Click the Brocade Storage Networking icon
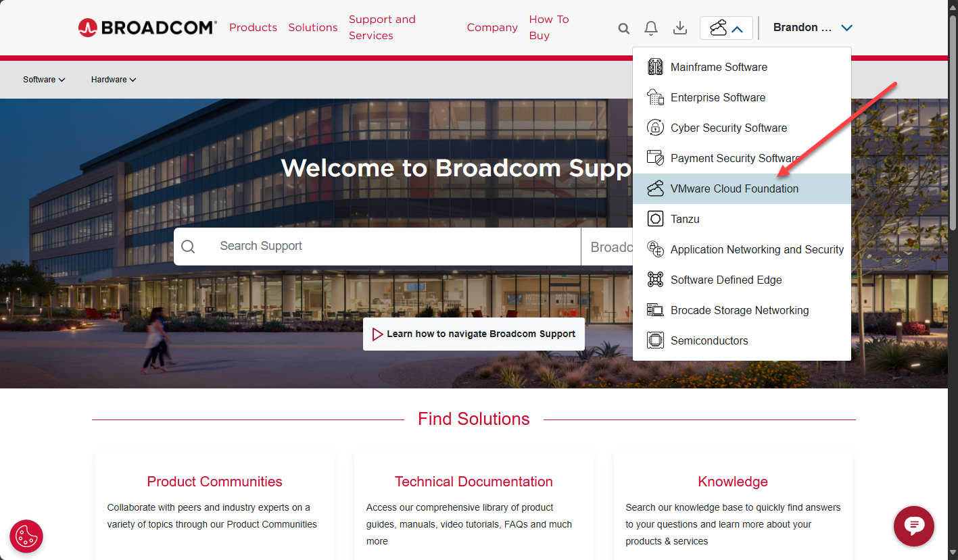This screenshot has width=958, height=560. 655,310
